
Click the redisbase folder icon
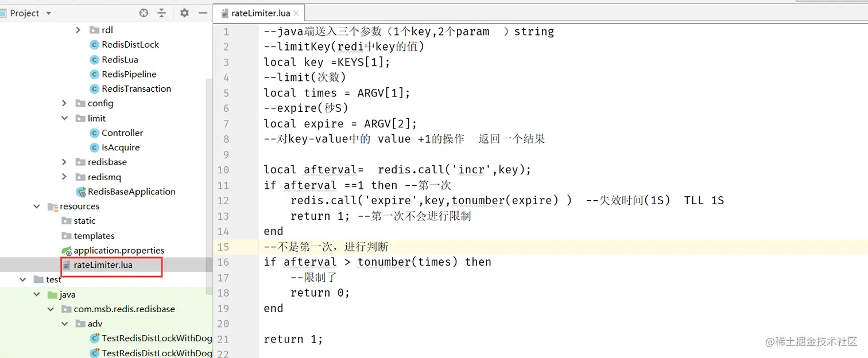click(80, 162)
